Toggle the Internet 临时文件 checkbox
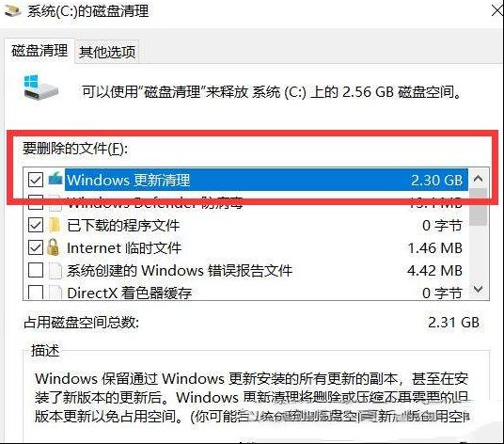The height and width of the screenshot is (444, 504). point(36,247)
